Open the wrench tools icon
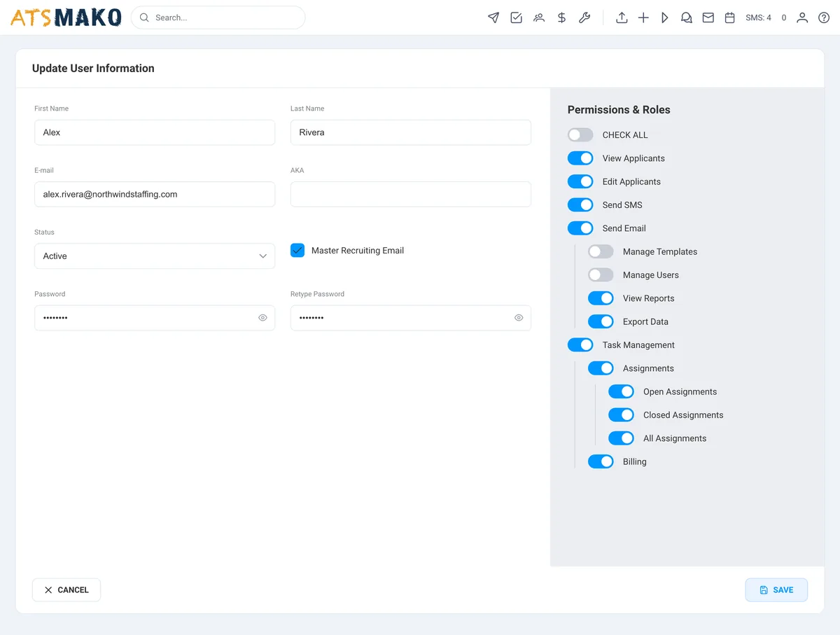Viewport: 840px width, 635px height. 584,18
